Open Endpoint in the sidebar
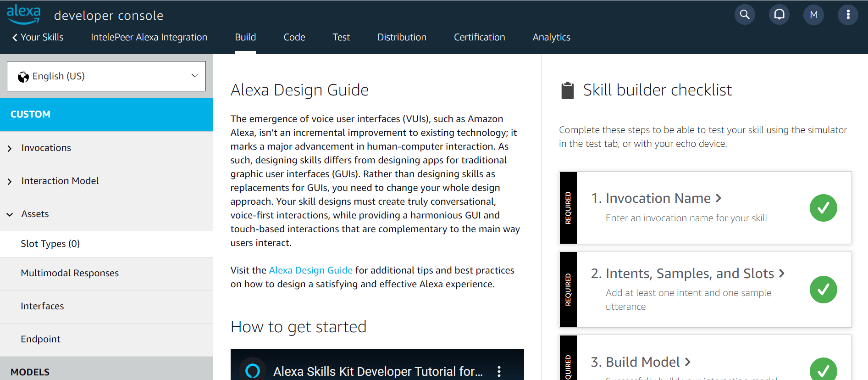Viewport: 868px width, 380px height. coord(106,340)
